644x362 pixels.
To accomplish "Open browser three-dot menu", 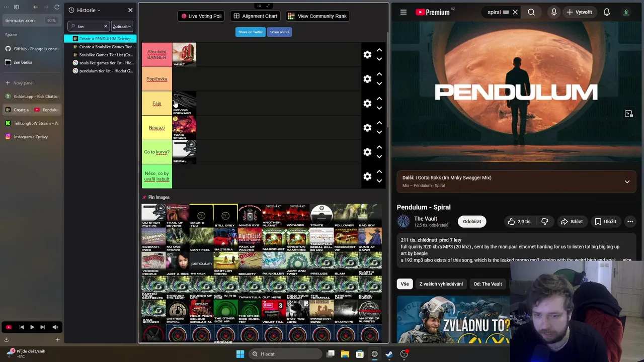I will [6, 7].
